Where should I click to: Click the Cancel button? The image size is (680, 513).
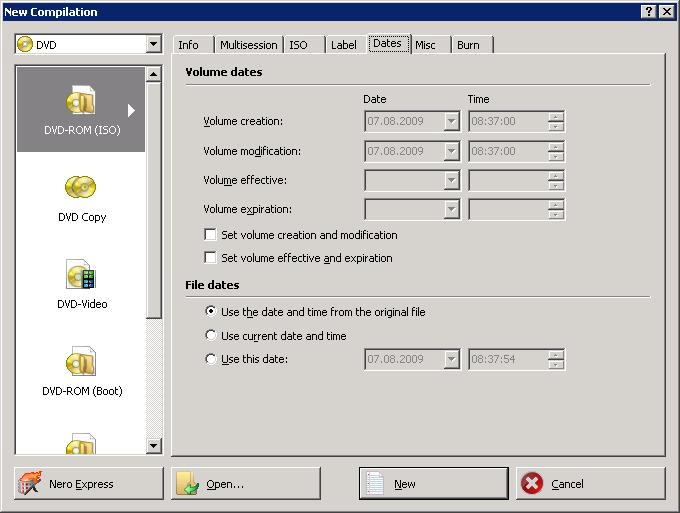[x=591, y=483]
